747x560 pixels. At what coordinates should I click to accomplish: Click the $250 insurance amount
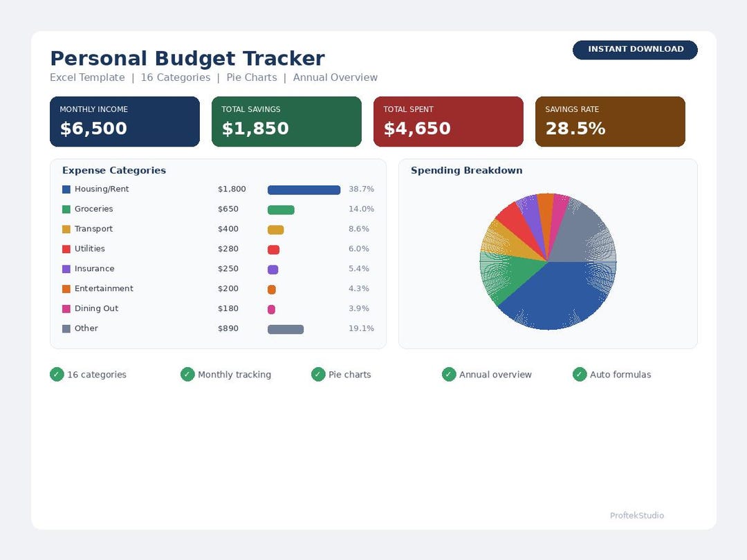228,268
